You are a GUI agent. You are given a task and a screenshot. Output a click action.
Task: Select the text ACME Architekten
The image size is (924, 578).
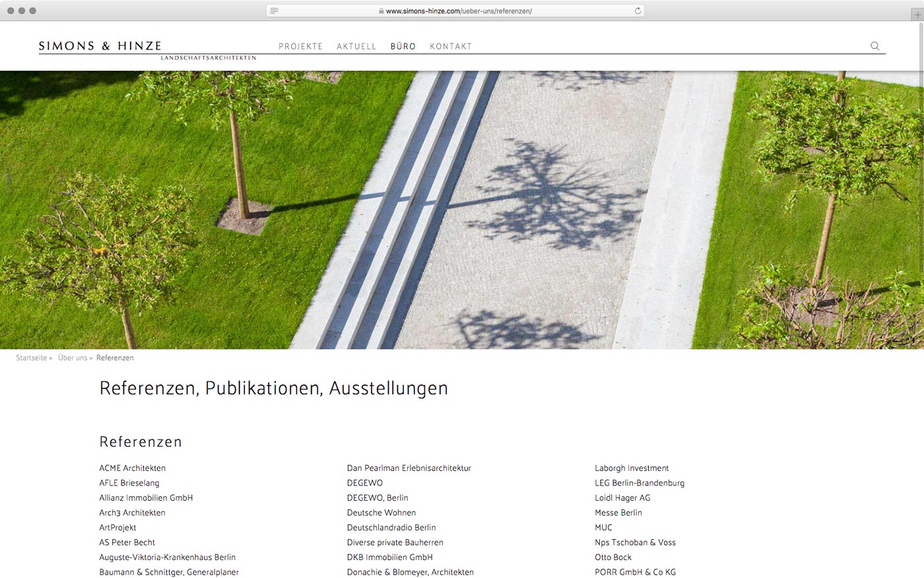pyautogui.click(x=132, y=468)
